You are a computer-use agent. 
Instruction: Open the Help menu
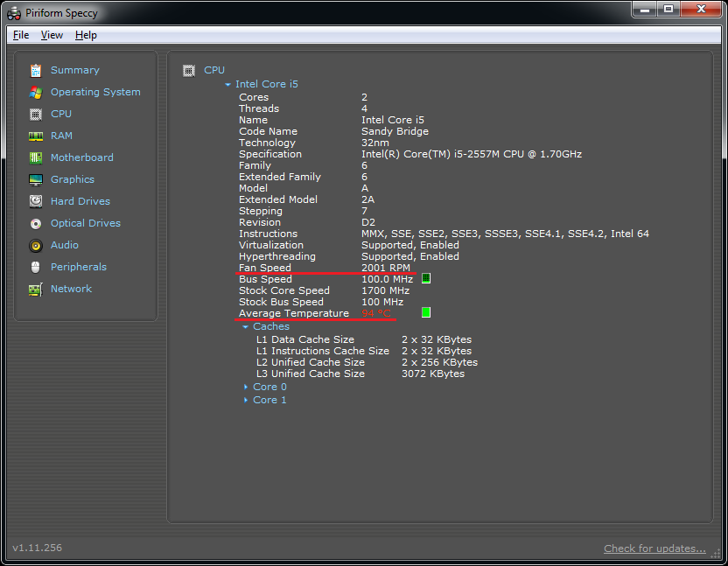click(x=86, y=35)
